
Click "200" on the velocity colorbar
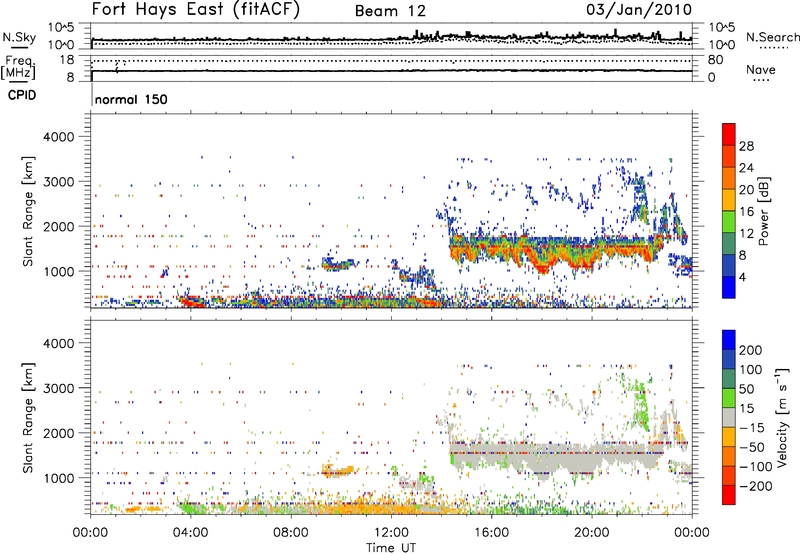click(751, 350)
